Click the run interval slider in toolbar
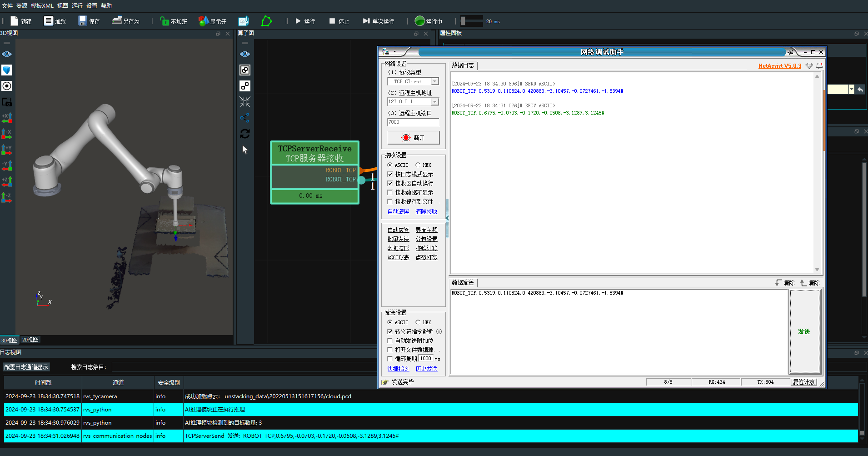868x456 pixels. (x=471, y=21)
